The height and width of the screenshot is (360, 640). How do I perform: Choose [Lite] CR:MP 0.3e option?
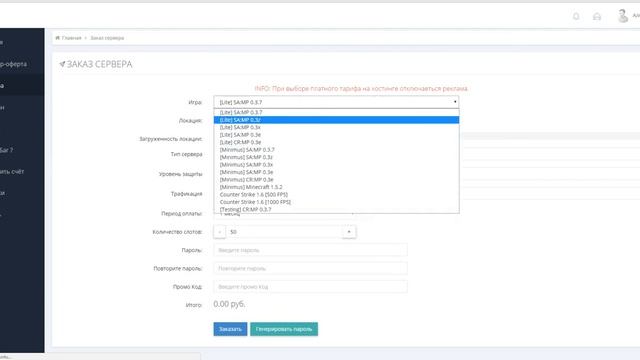(x=336, y=142)
